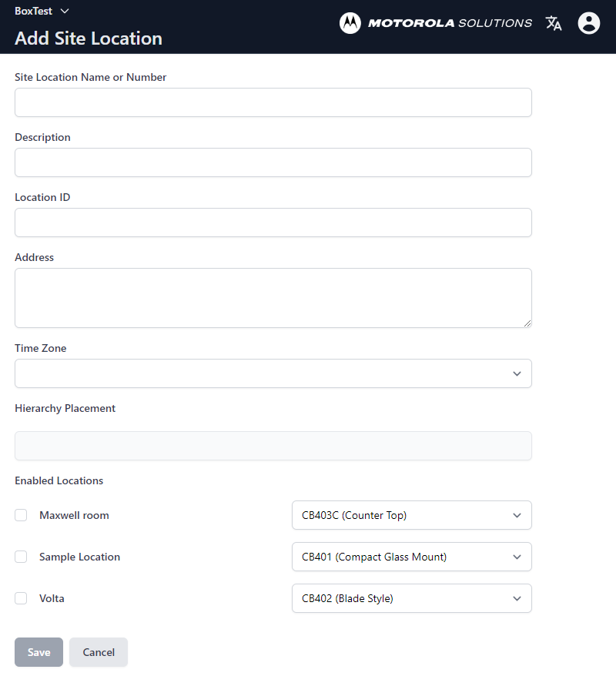Click the Add Site Location heading
Screen dimensions: 616x676
[88, 38]
